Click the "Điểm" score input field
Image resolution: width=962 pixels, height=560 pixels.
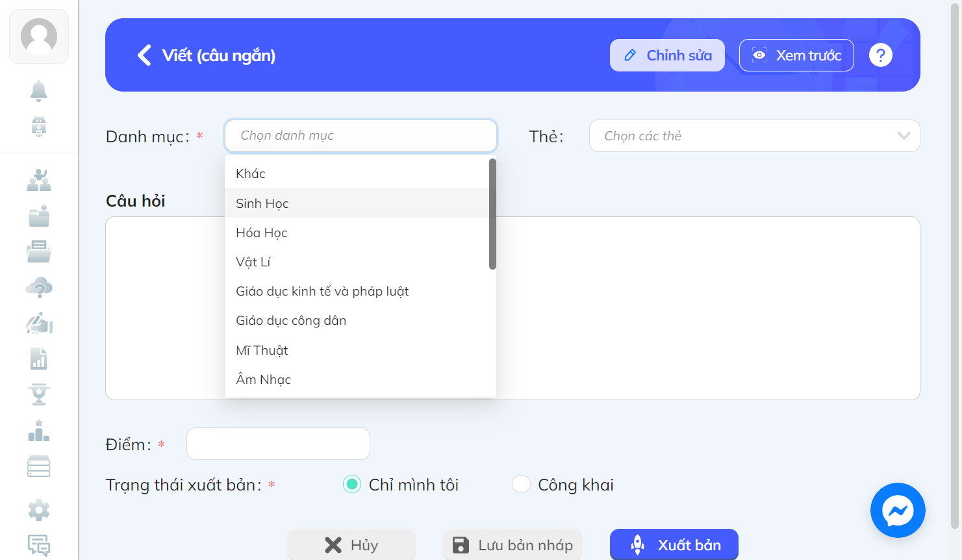(278, 444)
